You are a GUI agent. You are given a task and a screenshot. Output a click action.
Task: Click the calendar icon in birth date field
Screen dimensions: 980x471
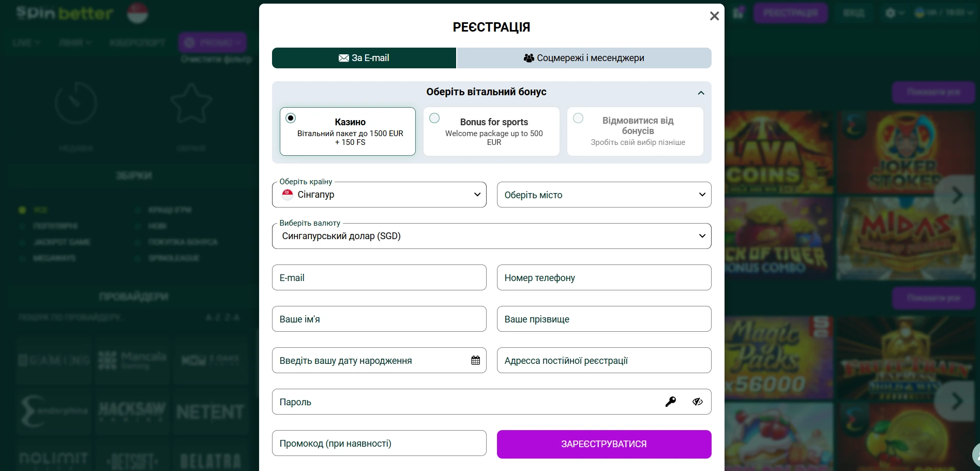(475, 360)
